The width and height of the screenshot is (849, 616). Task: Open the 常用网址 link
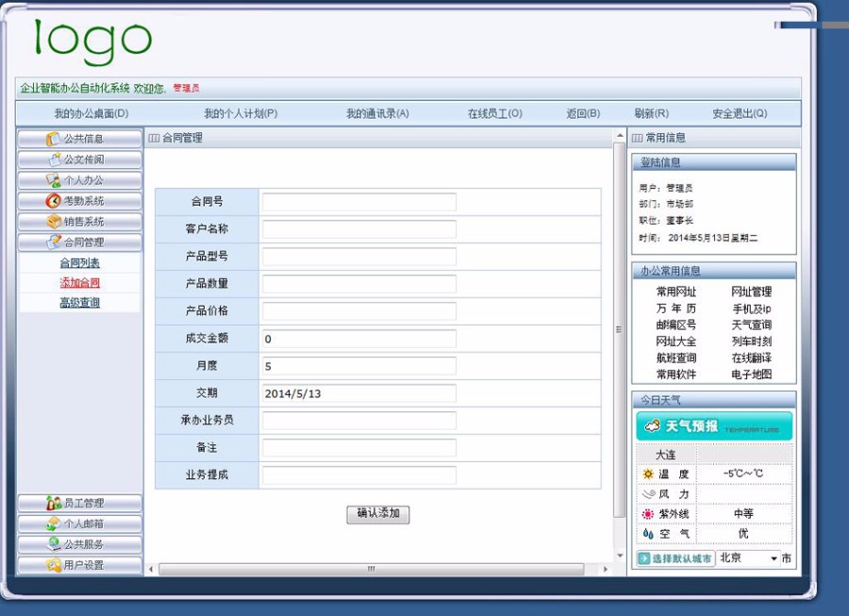coord(676,291)
